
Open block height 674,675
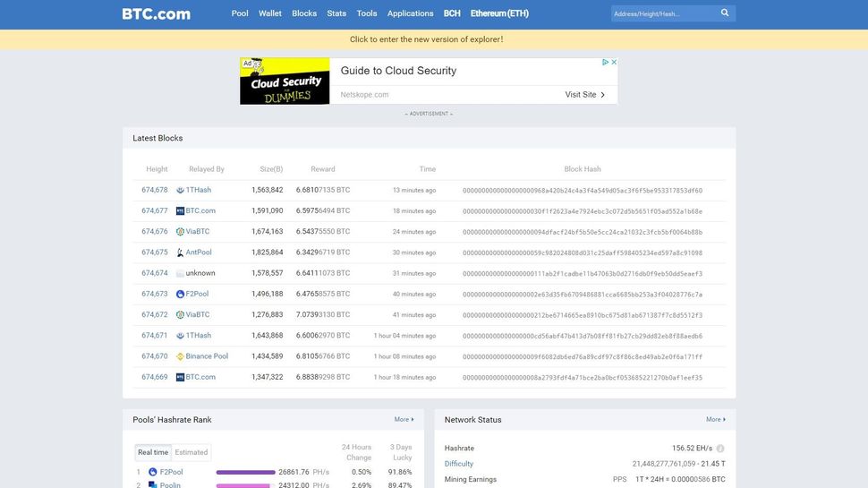pyautogui.click(x=155, y=253)
